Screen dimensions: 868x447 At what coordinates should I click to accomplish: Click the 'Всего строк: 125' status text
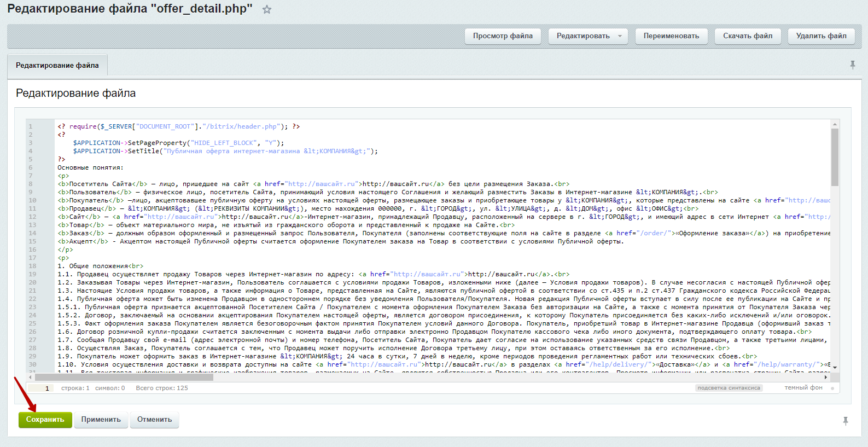tap(162, 388)
